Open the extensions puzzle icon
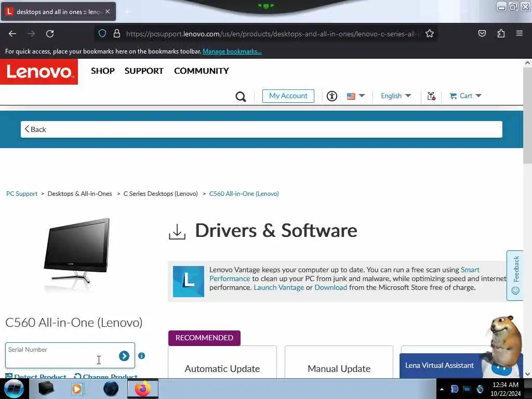Image resolution: width=532 pixels, height=399 pixels. (x=501, y=34)
